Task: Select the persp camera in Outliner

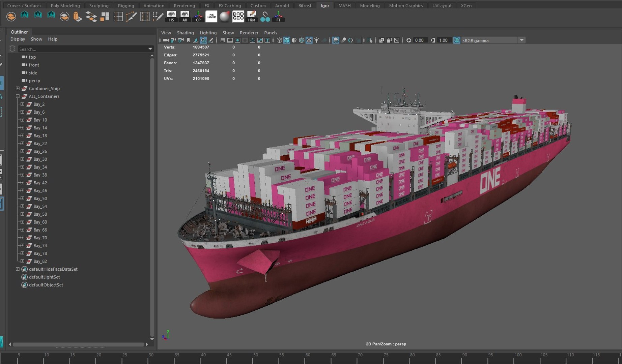Action: tap(34, 81)
